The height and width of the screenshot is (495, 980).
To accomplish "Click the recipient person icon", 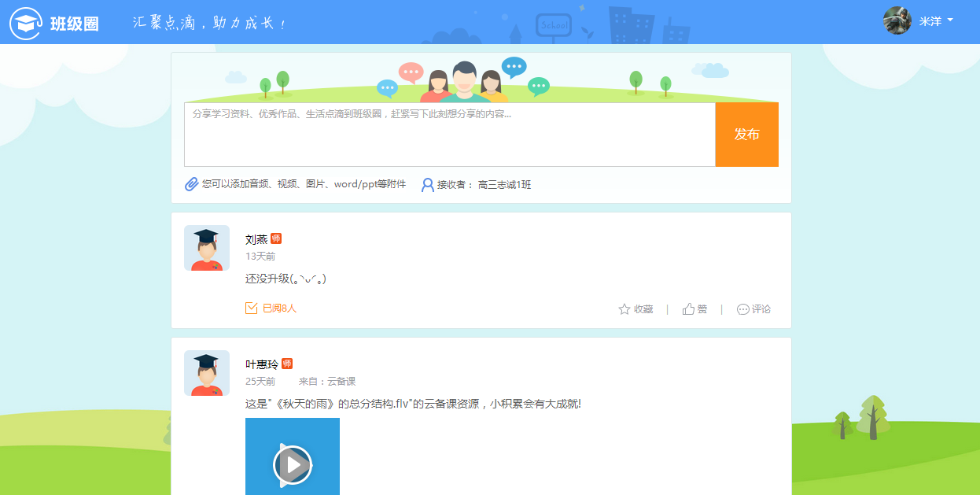I will click(428, 185).
